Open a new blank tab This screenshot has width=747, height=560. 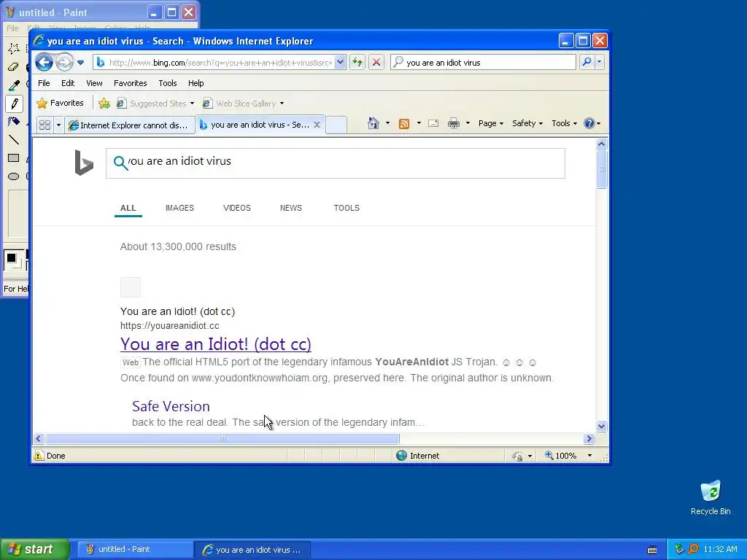click(x=336, y=125)
